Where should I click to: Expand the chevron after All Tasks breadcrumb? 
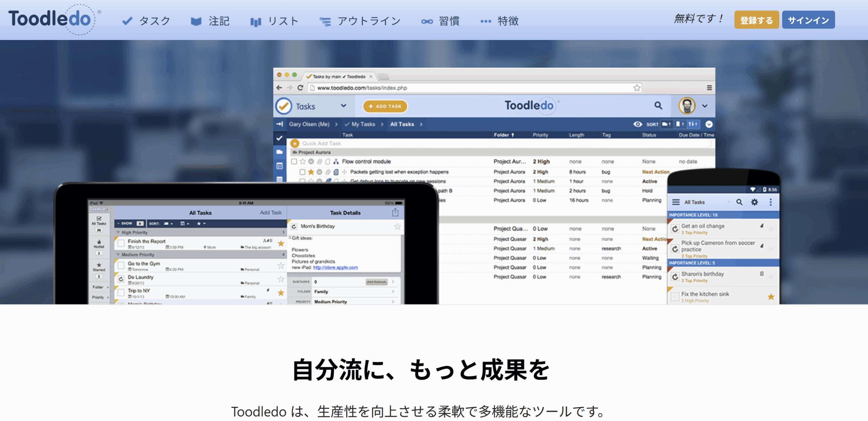click(x=421, y=124)
